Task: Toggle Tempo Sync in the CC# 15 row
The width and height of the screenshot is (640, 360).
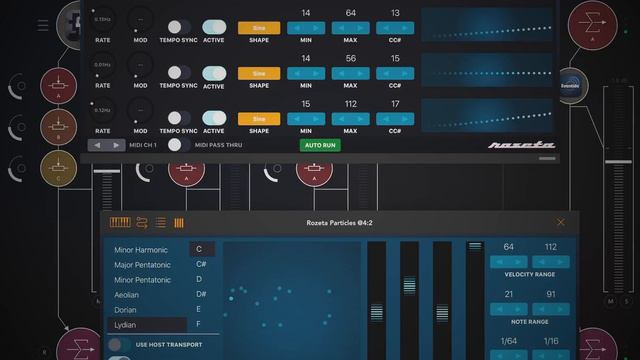Action: [179, 73]
